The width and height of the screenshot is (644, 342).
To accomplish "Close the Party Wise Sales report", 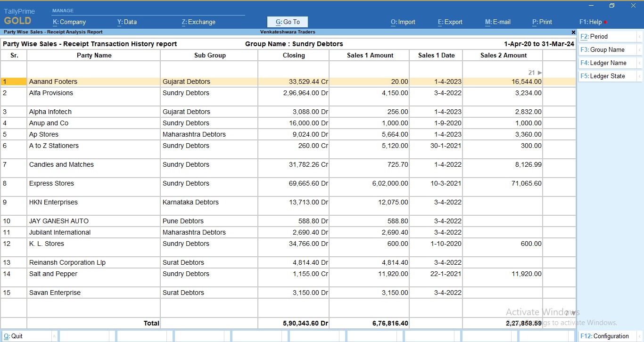I will point(573,32).
